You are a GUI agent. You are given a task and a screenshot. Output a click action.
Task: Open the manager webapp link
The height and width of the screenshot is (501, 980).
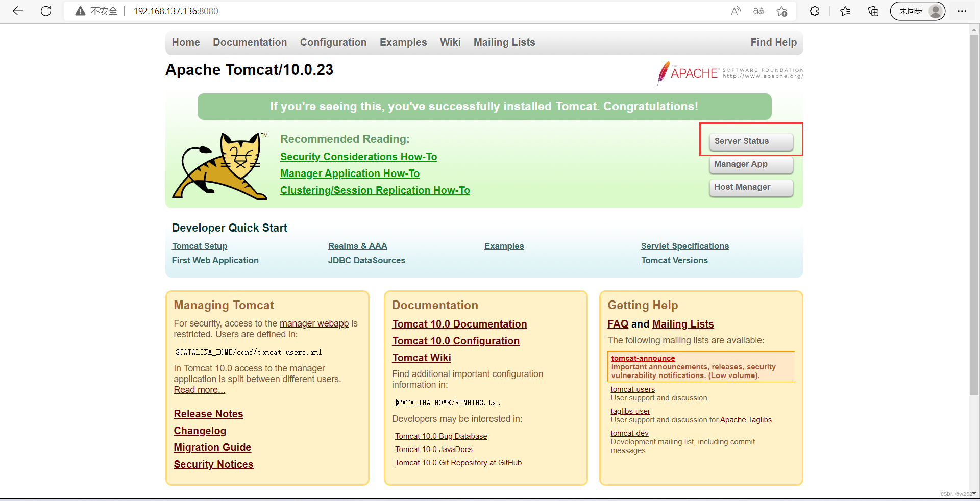(314, 323)
